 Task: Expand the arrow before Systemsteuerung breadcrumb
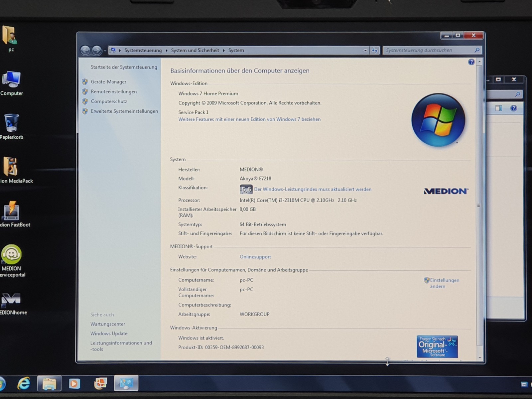120,51
